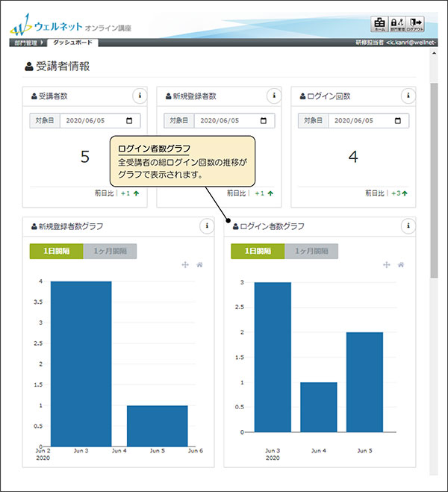Click 前日比 +1 in 受講者数 card
The width and height of the screenshot is (448, 492).
[x=117, y=193]
